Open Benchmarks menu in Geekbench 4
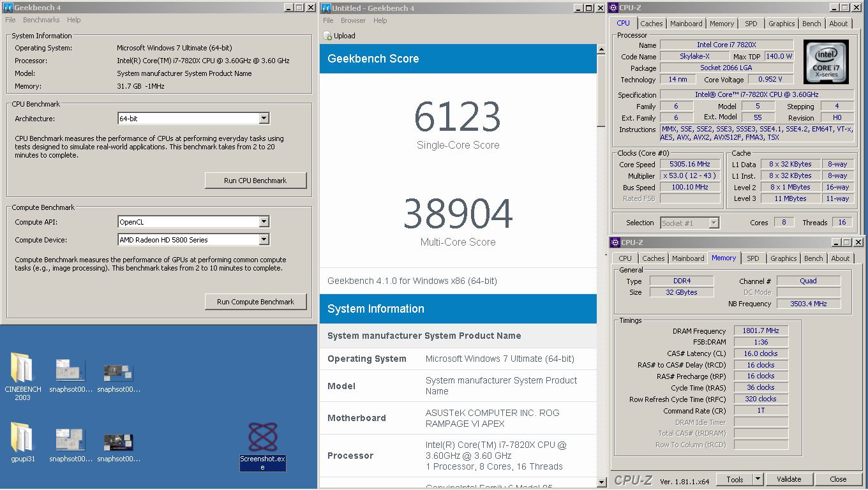868x490 pixels. (x=41, y=20)
